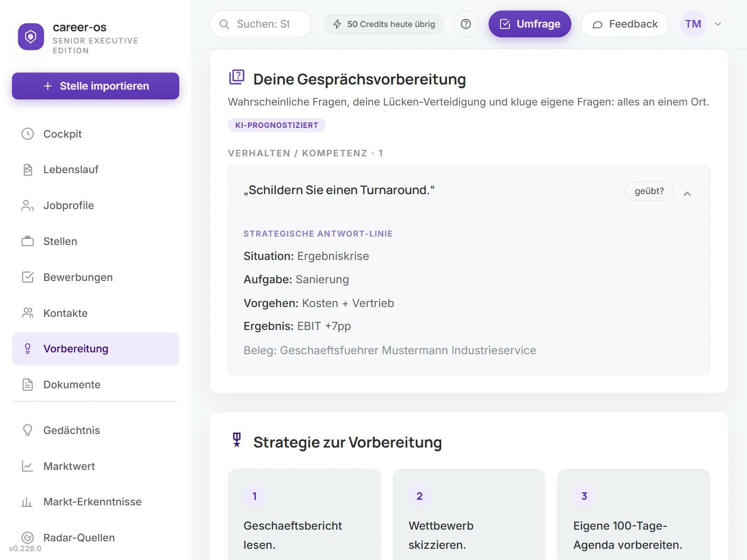Click the Lebenslauf document icon
Image resolution: width=747 pixels, height=560 pixels.
(28, 170)
